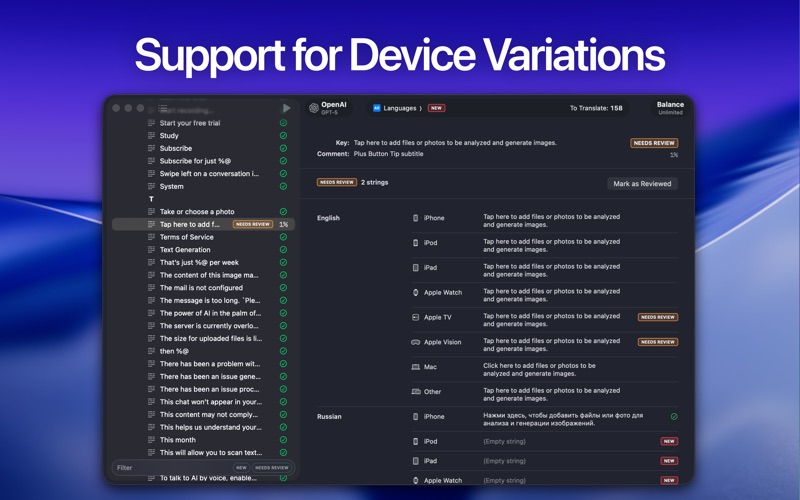Click the iPod device icon under Russian

point(415,441)
